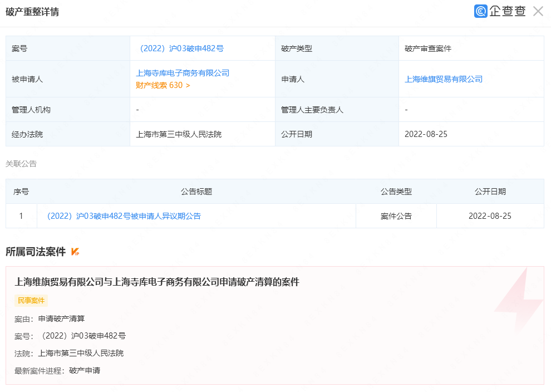The image size is (551, 392).
Task: Open 上海寺库电子商务有限公司 company link
Action: (x=183, y=73)
